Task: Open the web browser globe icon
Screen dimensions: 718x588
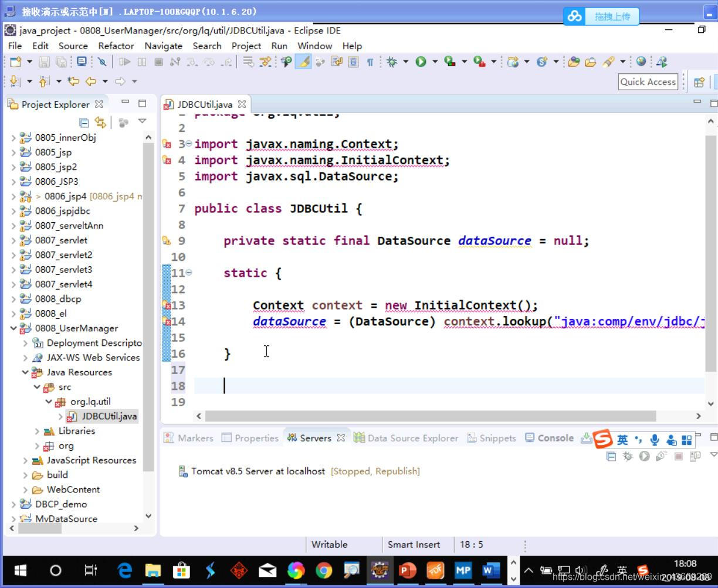Action: 641,62
